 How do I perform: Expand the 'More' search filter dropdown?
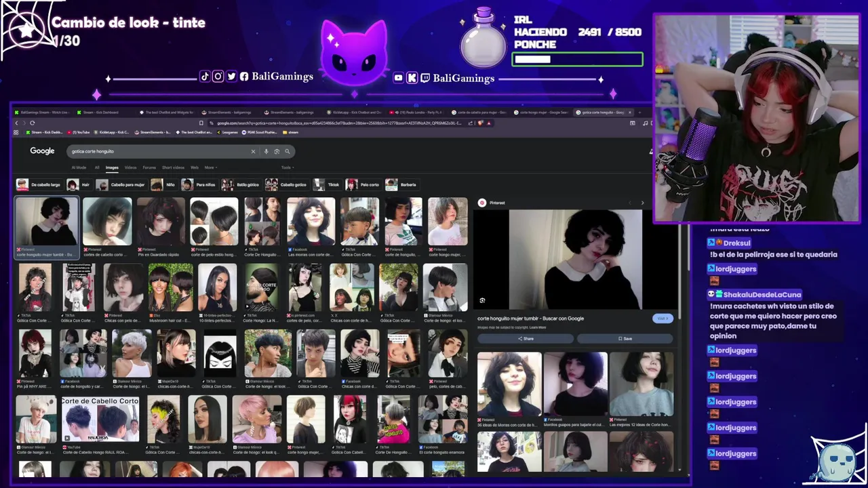[x=210, y=167]
